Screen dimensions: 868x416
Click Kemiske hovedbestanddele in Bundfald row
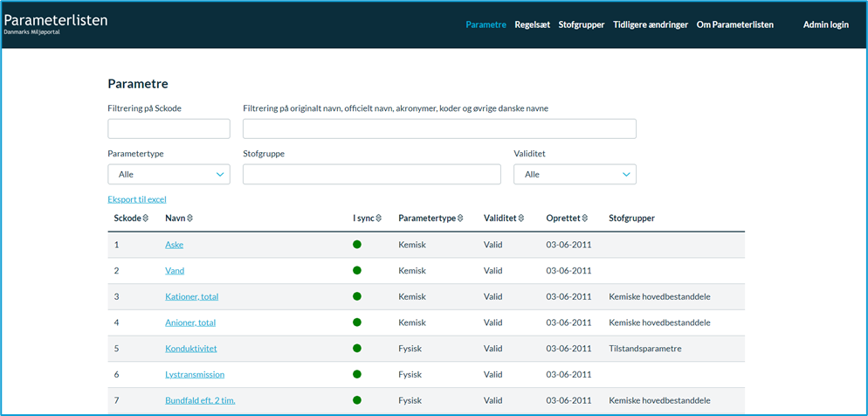click(x=659, y=400)
